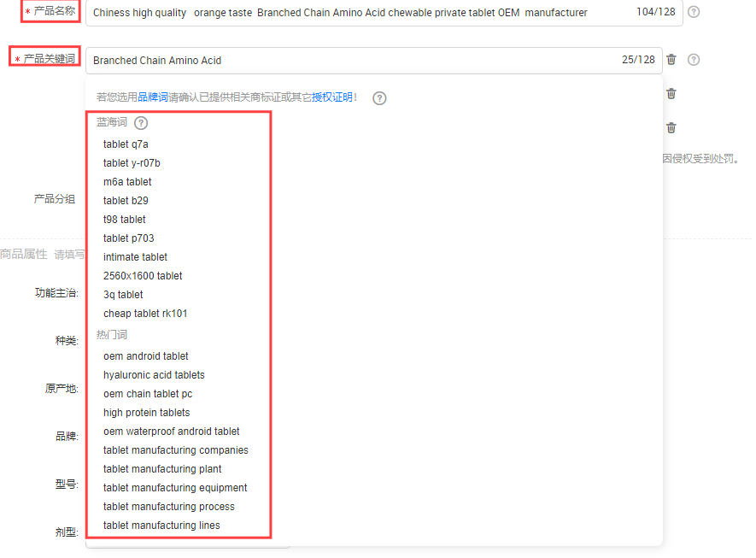Choose 'intimate tablet' keyword suggestion
Screen dimensions: 756x558
(x=135, y=257)
